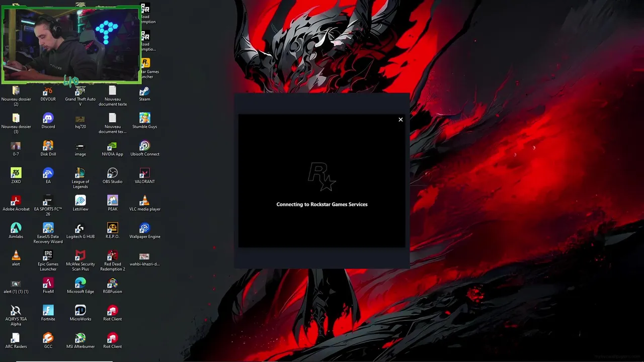Viewport: 644px width, 362px height.
Task: Open the Fortnite desktop shortcut
Action: [48, 314]
